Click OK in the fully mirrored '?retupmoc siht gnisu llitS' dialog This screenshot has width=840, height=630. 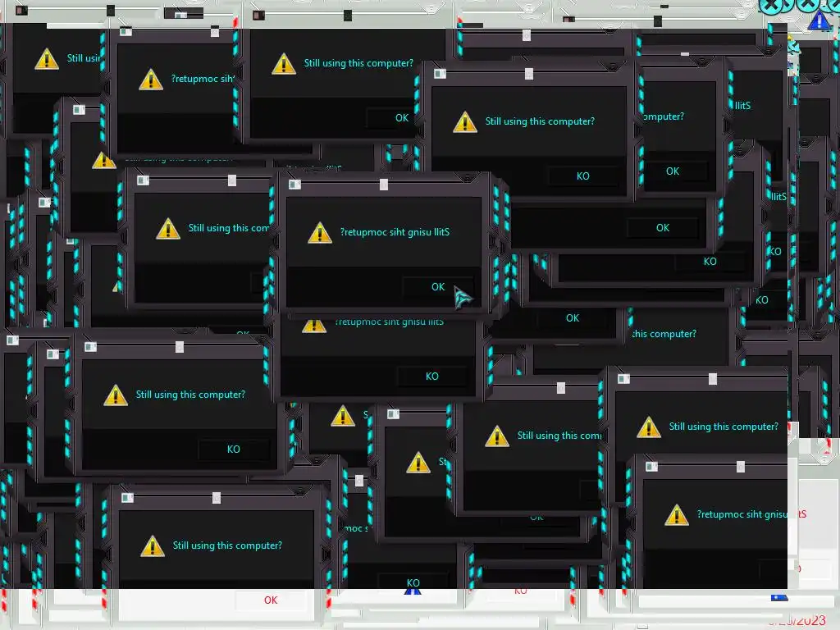coord(438,287)
